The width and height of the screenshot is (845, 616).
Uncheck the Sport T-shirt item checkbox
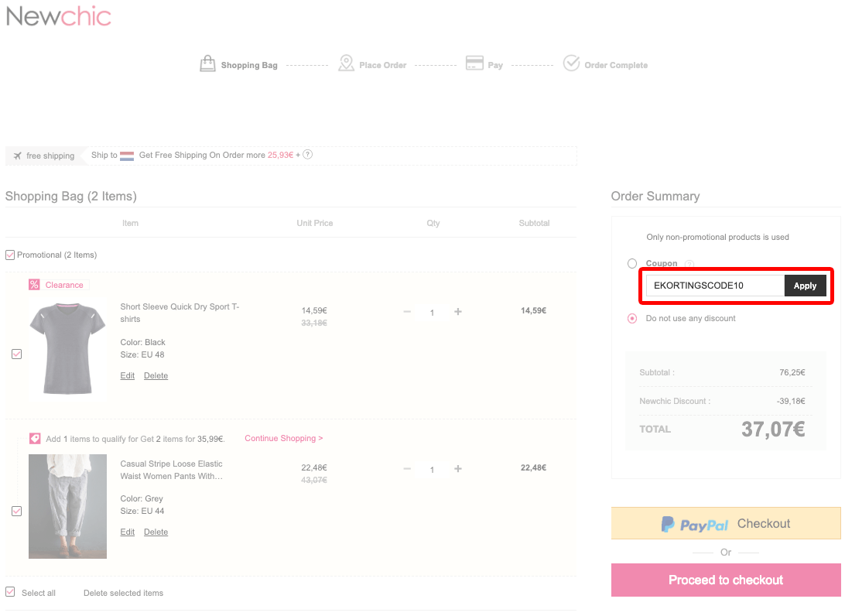(17, 354)
